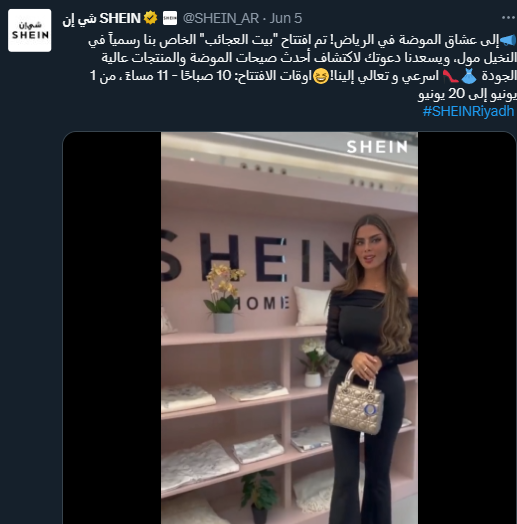Open the Jun 5 timestamp link
Screen dimensions: 517x524
[x=286, y=18]
